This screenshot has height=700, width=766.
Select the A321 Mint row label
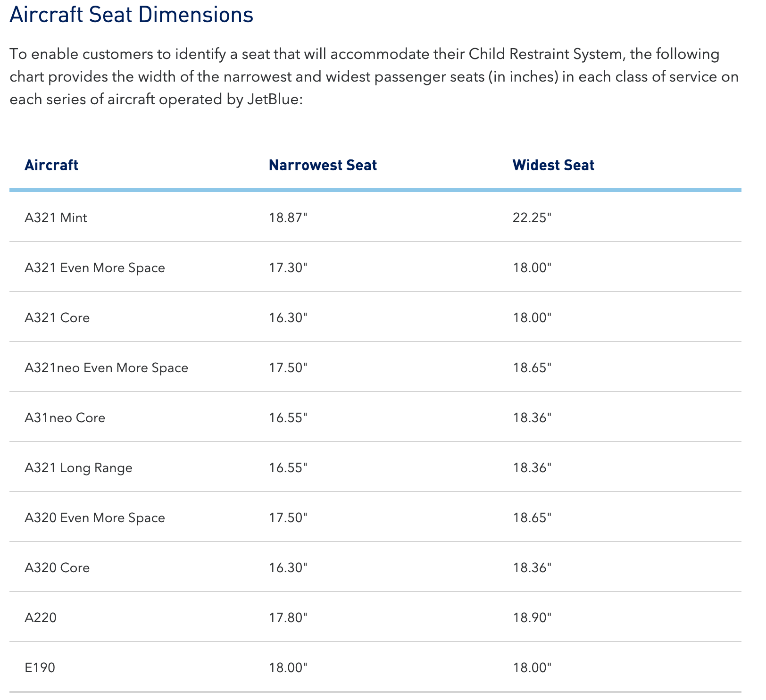tap(56, 218)
